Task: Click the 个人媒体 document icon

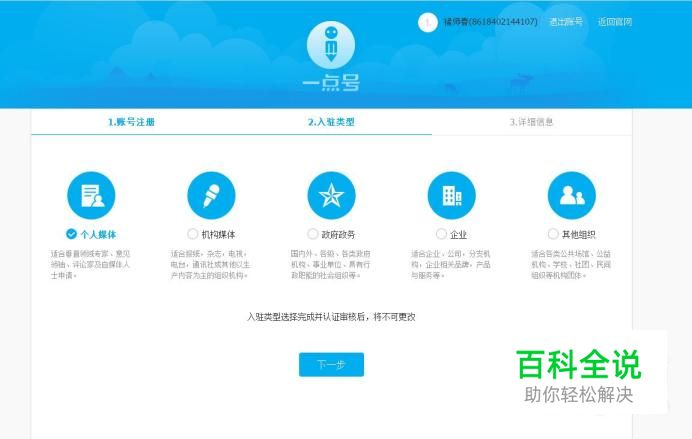Action: tap(91, 195)
